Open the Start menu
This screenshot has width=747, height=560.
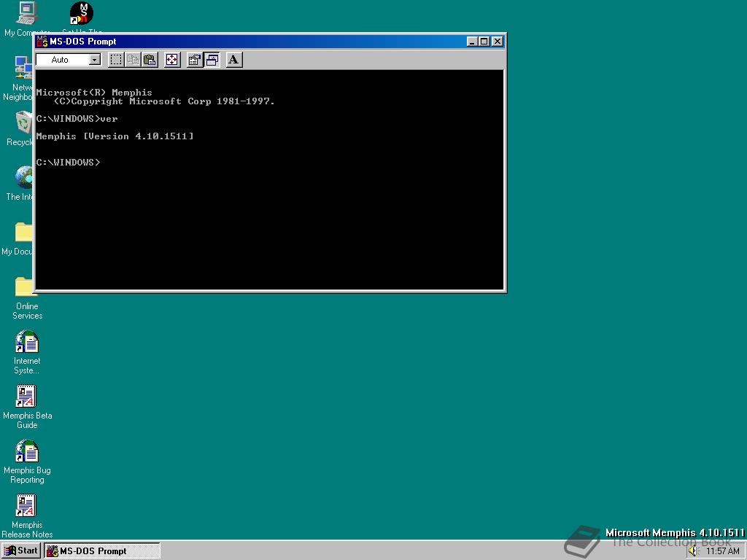pyautogui.click(x=20, y=551)
